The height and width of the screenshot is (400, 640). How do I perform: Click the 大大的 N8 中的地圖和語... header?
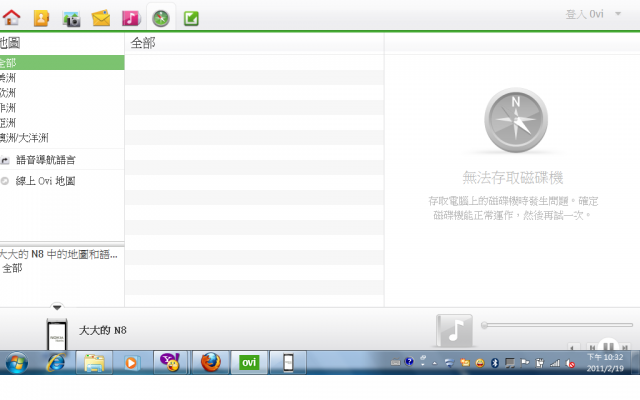pyautogui.click(x=59, y=254)
